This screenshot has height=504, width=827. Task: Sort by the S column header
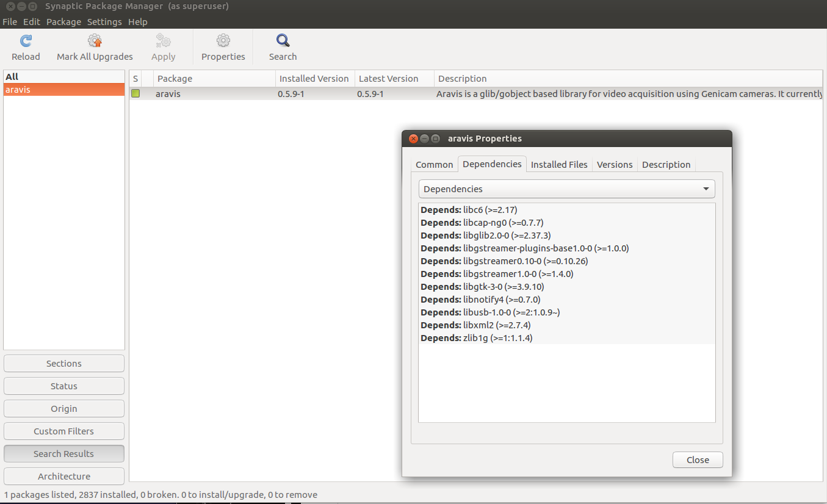[x=135, y=79]
